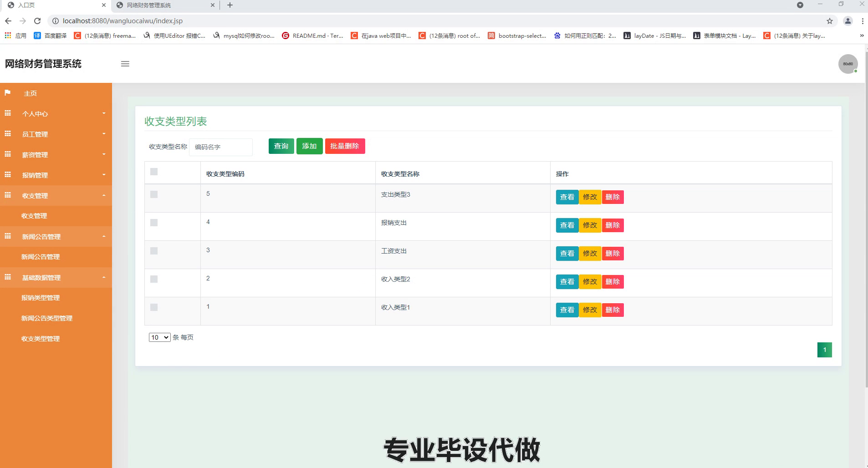View site information icon in address bar
Viewport: 868px width, 468px height.
55,21
